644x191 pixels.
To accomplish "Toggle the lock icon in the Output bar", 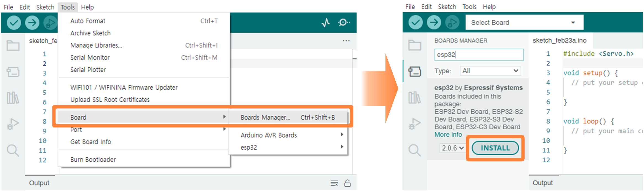I will tap(347, 183).
